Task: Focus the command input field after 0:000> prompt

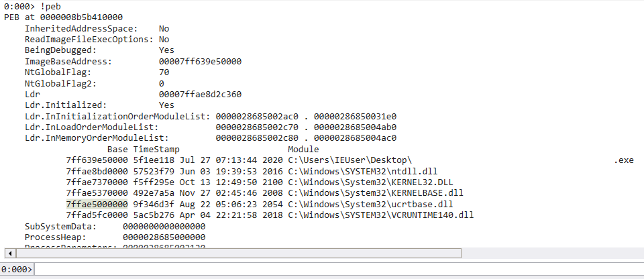Action: pyautogui.click(x=339, y=270)
